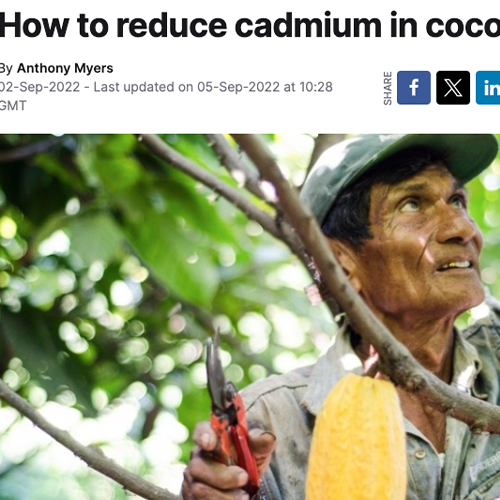Share the article on X
This screenshot has width=500, height=500.
[453, 88]
